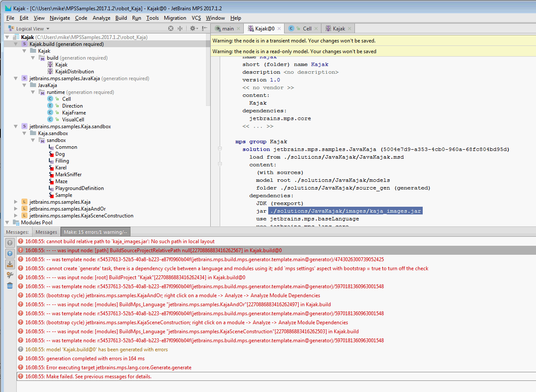Toggle the show information messages filter
Image resolution: width=536 pixels, height=392 pixels.
click(x=10, y=253)
